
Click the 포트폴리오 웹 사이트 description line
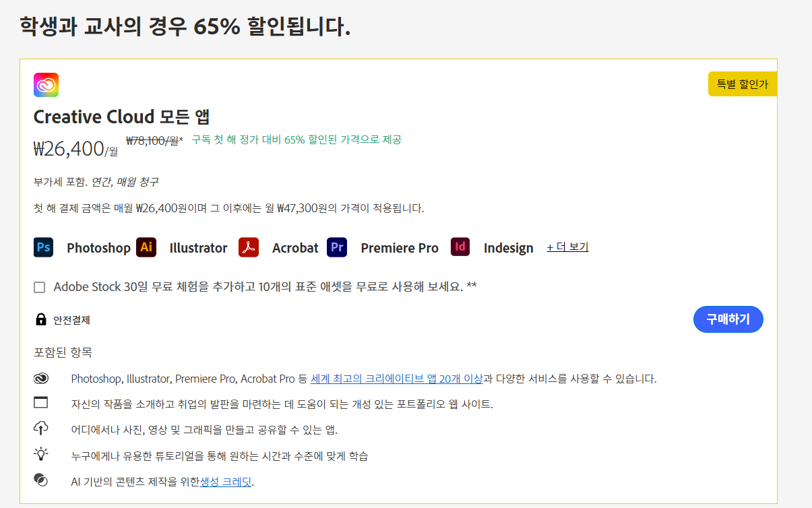click(x=282, y=404)
